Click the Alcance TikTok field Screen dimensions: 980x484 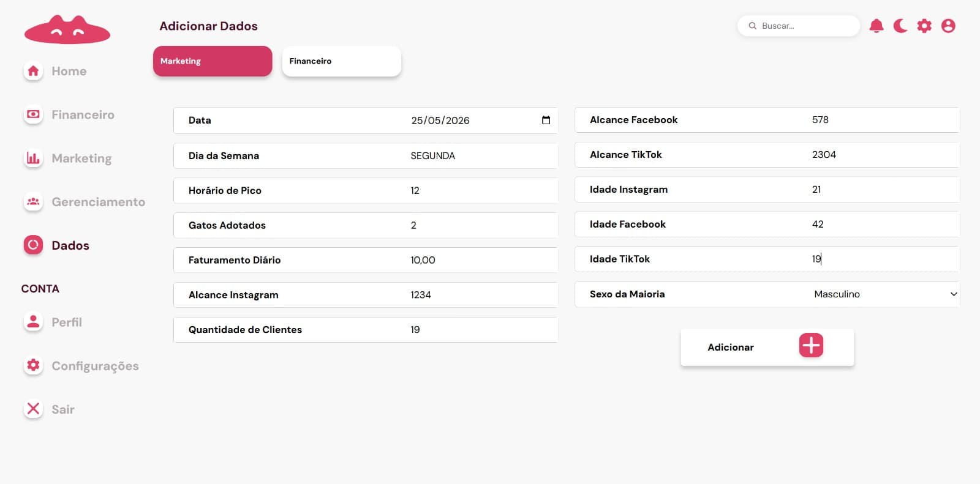pyautogui.click(x=767, y=155)
